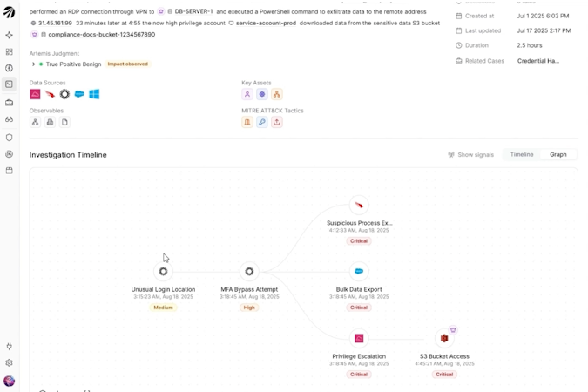Image resolution: width=588 pixels, height=392 pixels.
Task: Open the Credential Ha... related case
Action: 538,61
